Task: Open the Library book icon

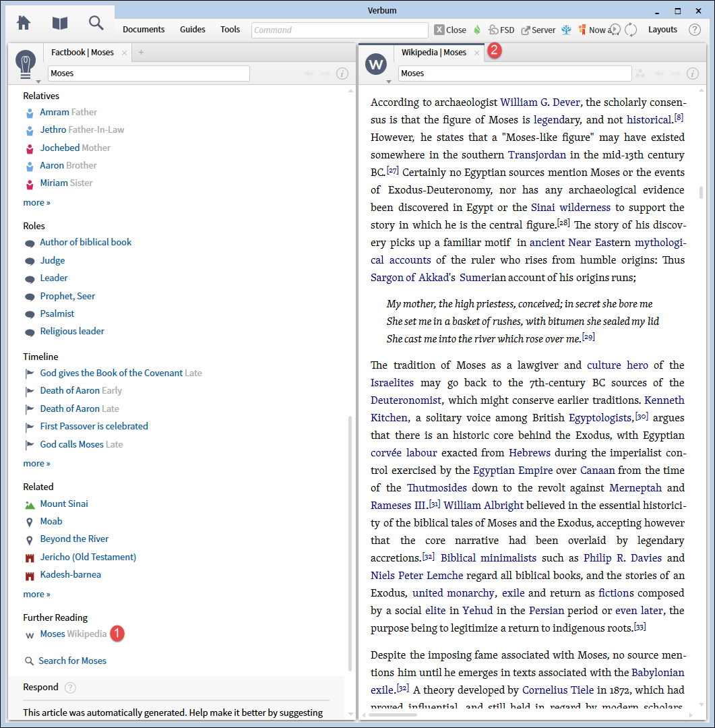Action: pyautogui.click(x=60, y=23)
